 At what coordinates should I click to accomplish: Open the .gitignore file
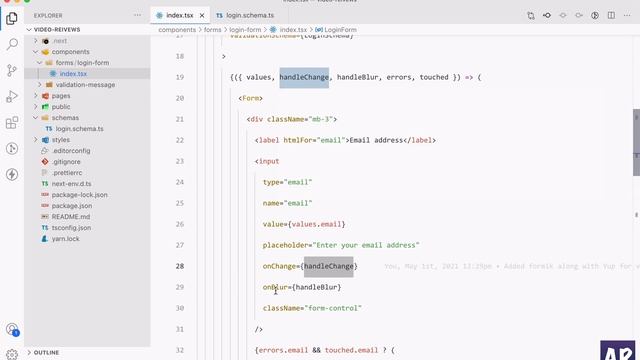pyautogui.click(x=87, y=162)
